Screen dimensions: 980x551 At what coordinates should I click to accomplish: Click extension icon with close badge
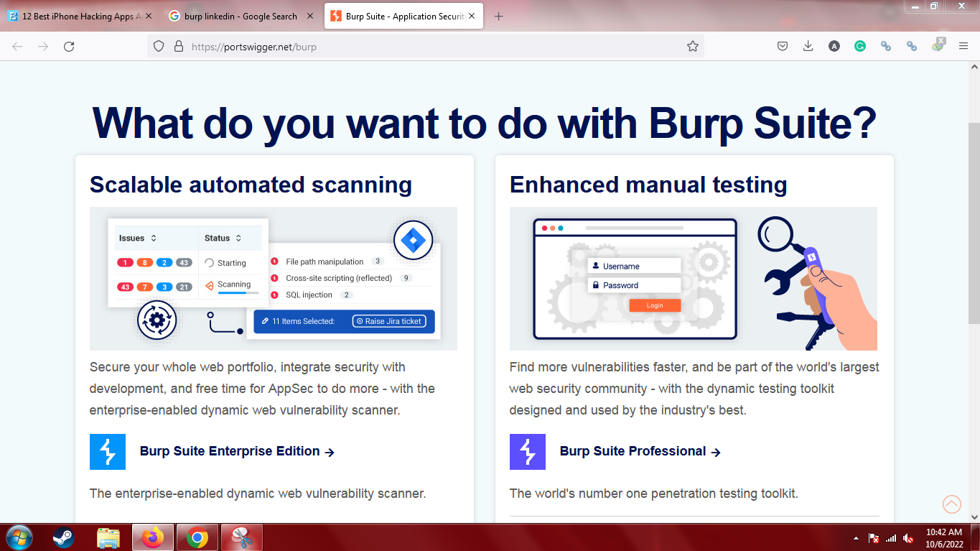click(x=938, y=45)
